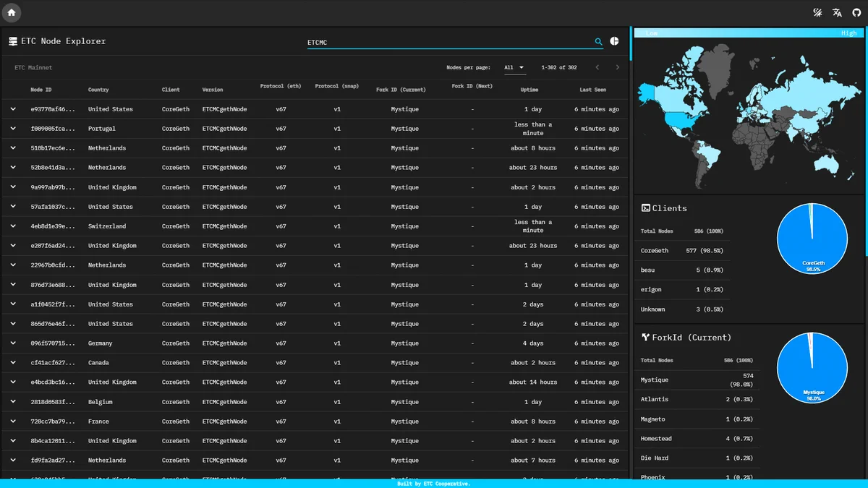The height and width of the screenshot is (488, 868).
Task: Sort by Protocol (snap) column header
Action: [x=337, y=87]
